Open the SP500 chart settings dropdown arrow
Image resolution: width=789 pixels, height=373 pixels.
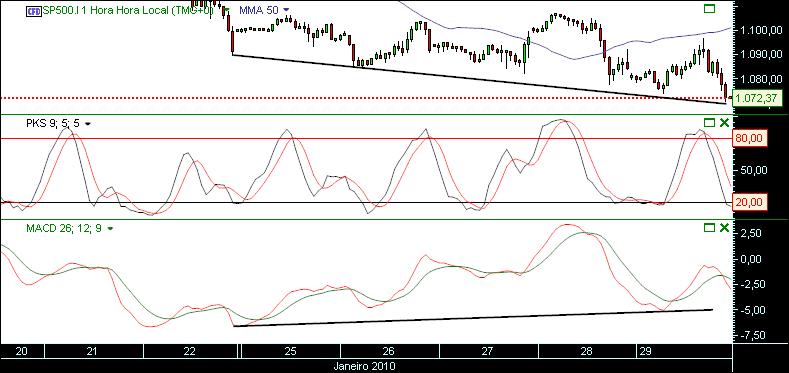227,10
